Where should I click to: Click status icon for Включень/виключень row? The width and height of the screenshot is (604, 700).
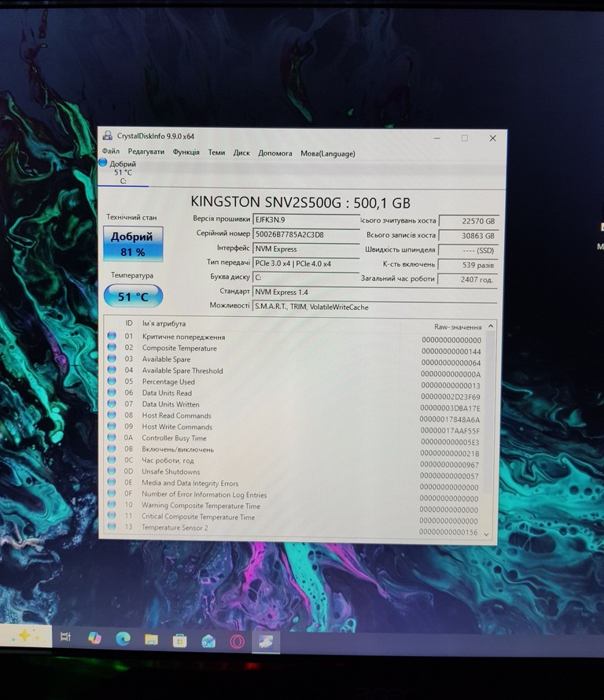[112, 448]
